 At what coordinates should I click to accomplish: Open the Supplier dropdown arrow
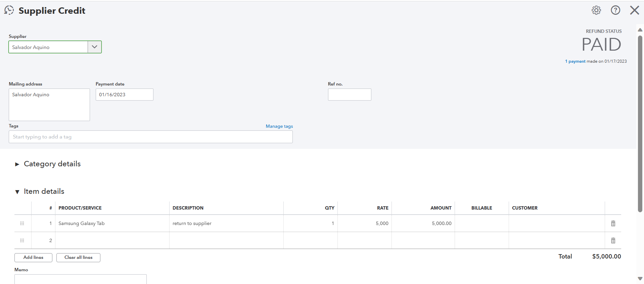click(94, 47)
